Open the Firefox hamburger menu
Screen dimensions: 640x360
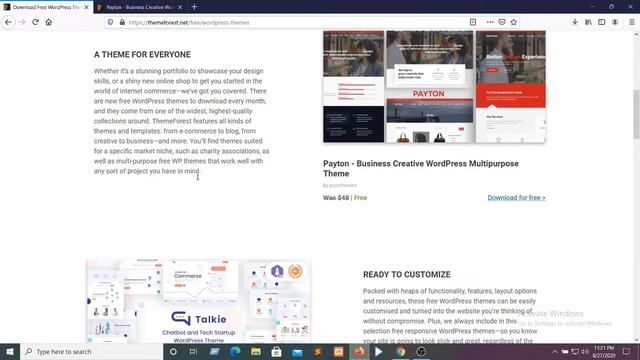click(632, 22)
